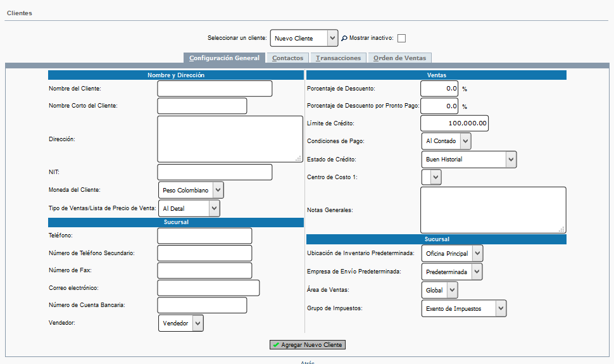
Task: Switch to the Contactos tab
Action: [287, 58]
